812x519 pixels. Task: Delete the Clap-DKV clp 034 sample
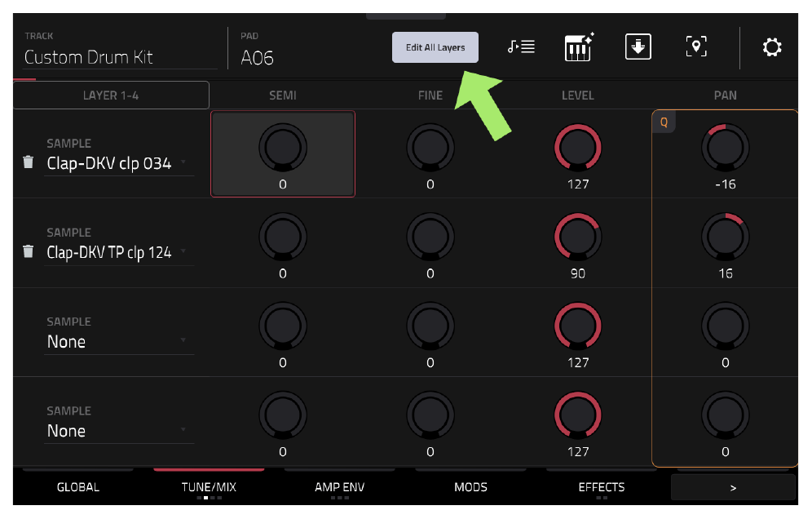(x=29, y=162)
